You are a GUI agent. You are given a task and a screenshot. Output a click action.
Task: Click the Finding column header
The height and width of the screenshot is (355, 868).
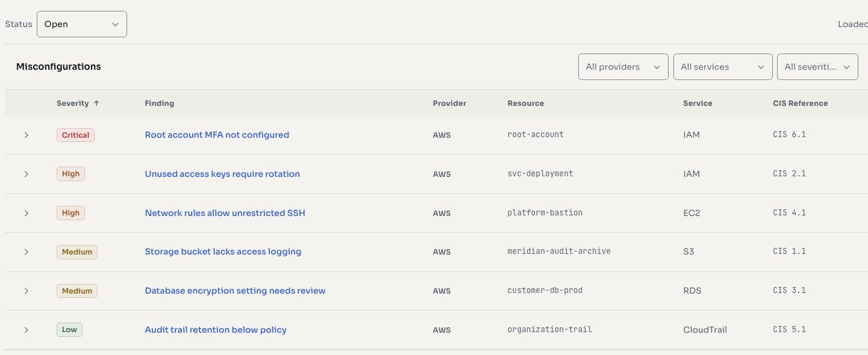coord(160,103)
